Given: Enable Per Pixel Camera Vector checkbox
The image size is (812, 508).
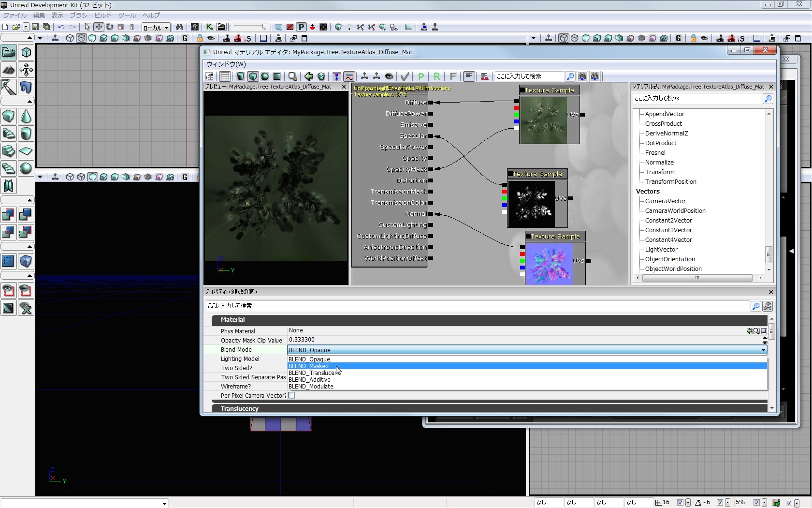Looking at the screenshot, I should [291, 395].
